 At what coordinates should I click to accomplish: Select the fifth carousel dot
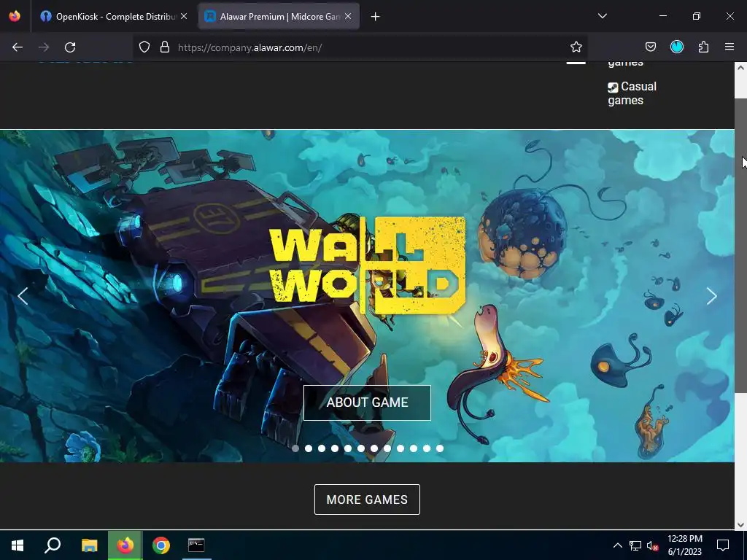tap(348, 448)
